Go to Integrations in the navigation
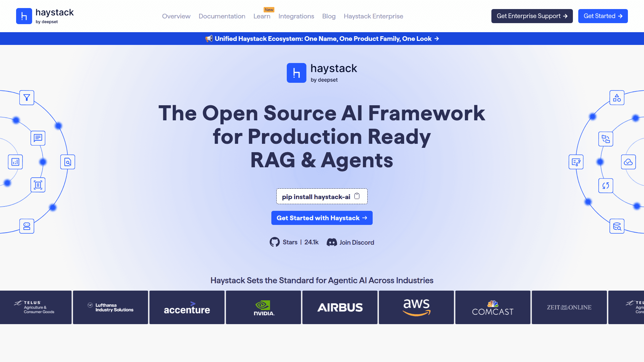The image size is (644, 362). pos(296,16)
